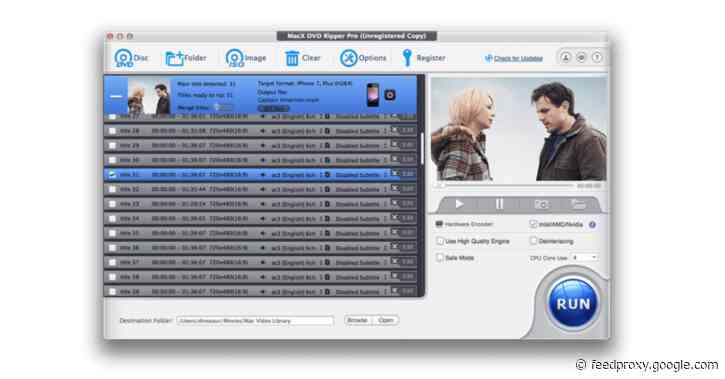The height and width of the screenshot is (379, 725).
Task: Click the Check for Update link
Action: [518, 59]
